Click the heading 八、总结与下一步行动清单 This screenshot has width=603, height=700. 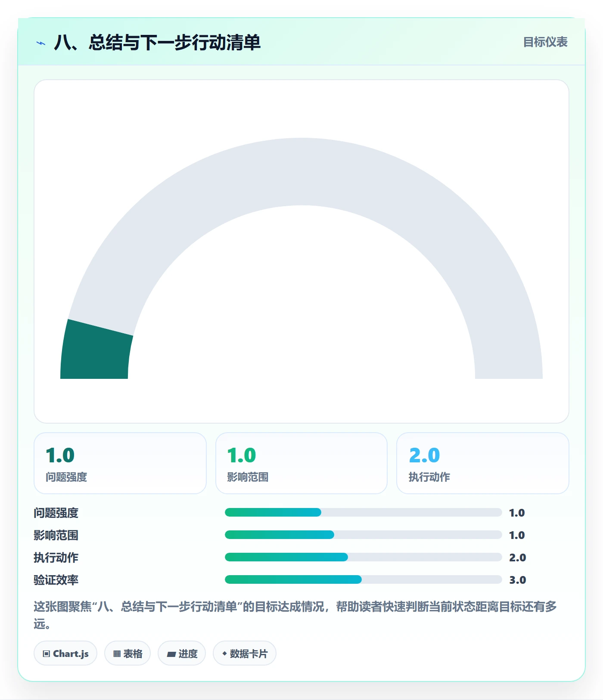click(157, 43)
